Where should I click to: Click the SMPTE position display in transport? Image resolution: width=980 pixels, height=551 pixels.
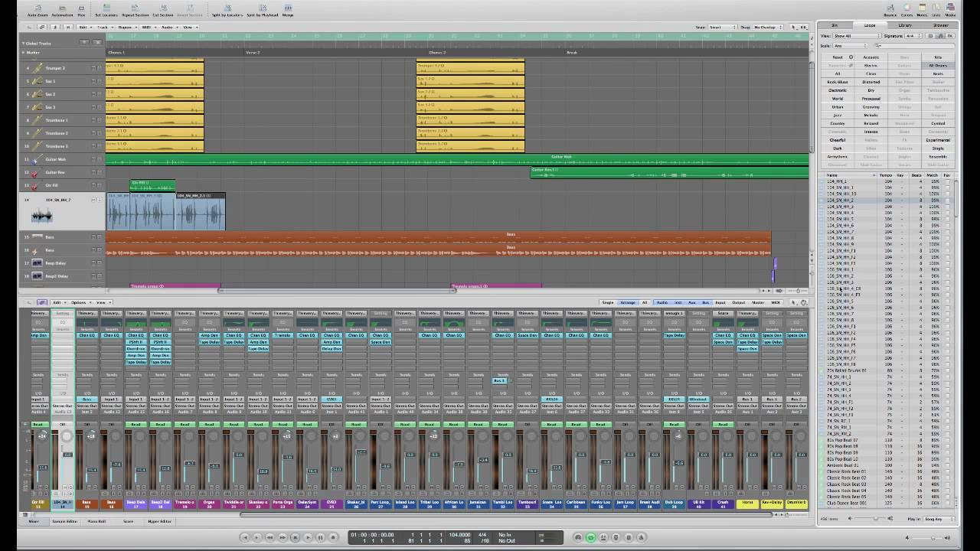click(x=373, y=534)
